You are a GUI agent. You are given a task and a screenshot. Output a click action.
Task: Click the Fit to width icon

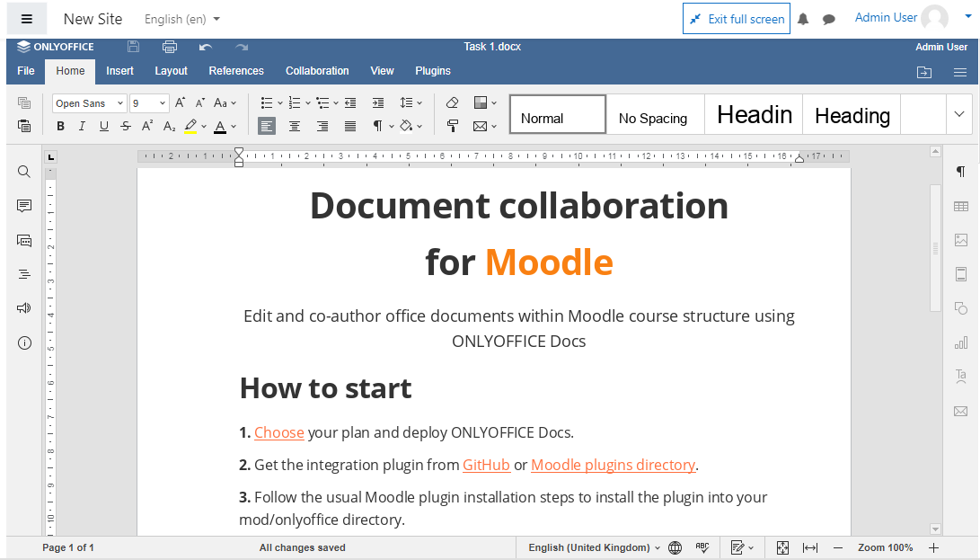(x=809, y=547)
